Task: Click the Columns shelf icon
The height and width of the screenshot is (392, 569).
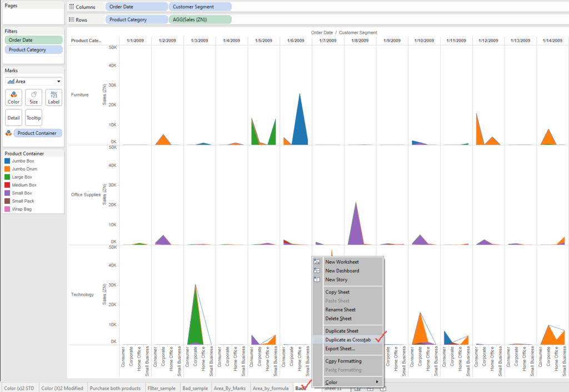Action: pos(72,7)
